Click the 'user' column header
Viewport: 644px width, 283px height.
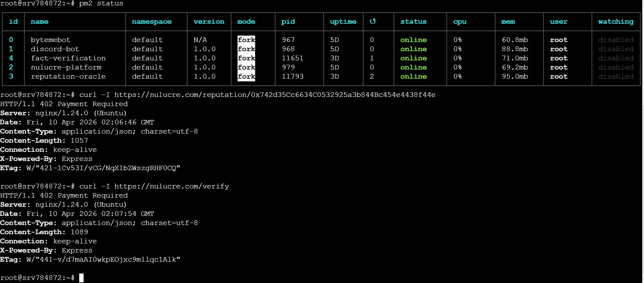point(558,21)
